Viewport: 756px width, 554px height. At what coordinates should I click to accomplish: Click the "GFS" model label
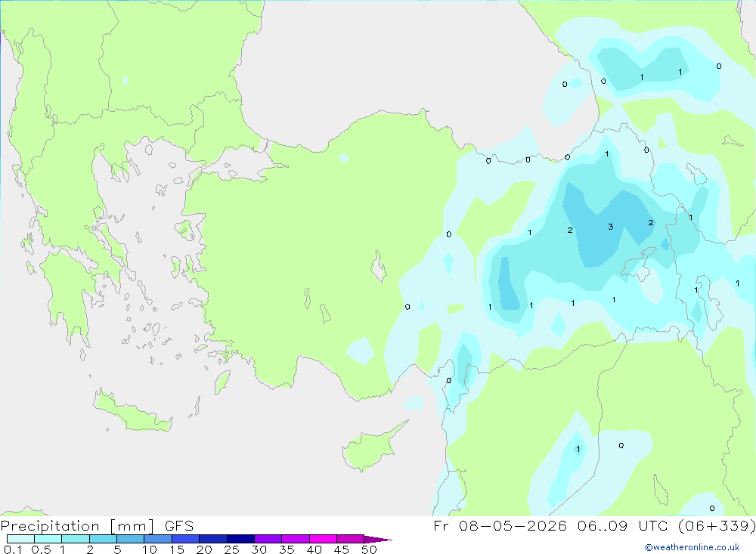[179, 525]
